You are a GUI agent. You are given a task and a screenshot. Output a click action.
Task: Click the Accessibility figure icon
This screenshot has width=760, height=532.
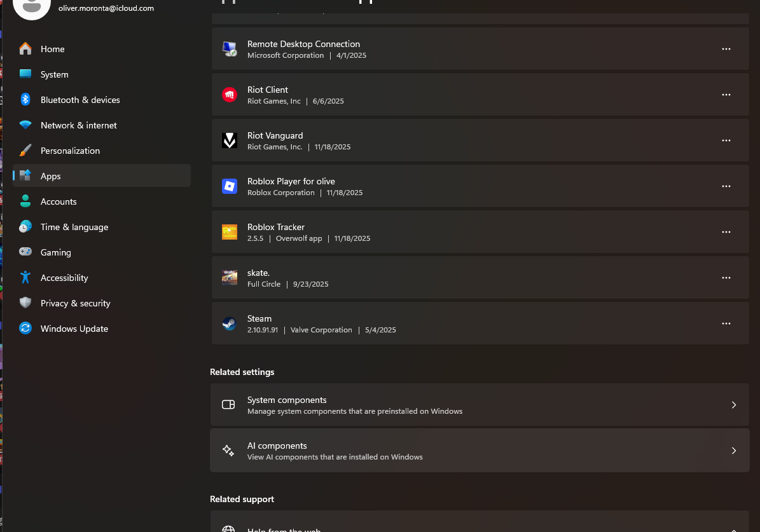point(25,277)
